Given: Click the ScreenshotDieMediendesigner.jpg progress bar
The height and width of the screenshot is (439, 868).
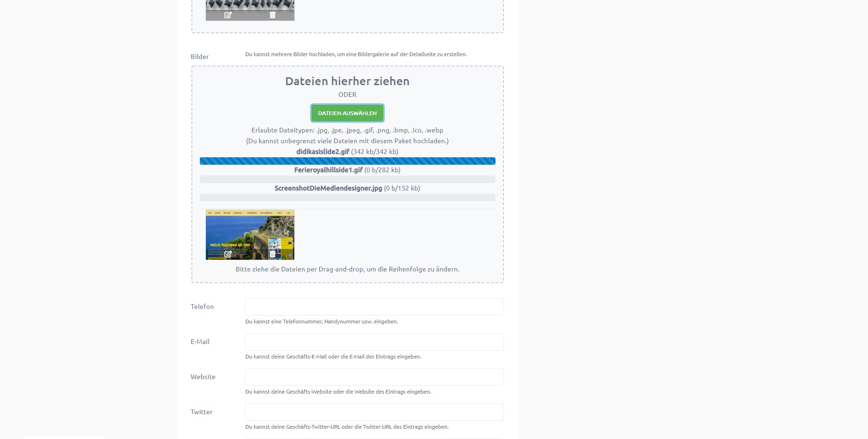Looking at the screenshot, I should coord(347,198).
